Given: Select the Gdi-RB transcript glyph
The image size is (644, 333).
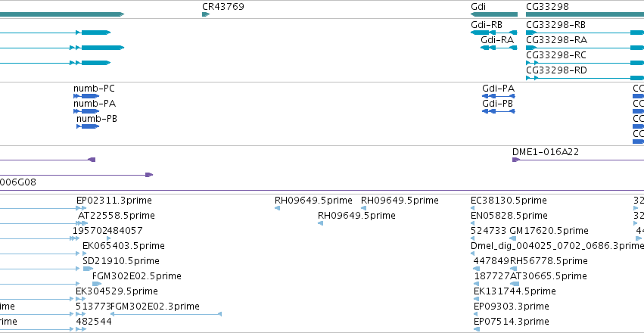Looking at the screenshot, I should point(491,33).
